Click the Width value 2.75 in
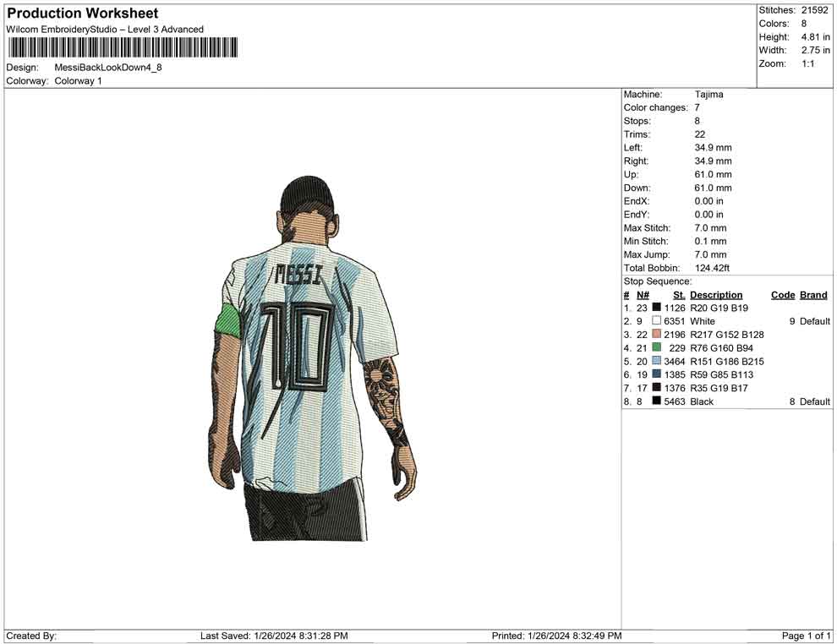Screen dimensions: 837x644 tap(815, 50)
